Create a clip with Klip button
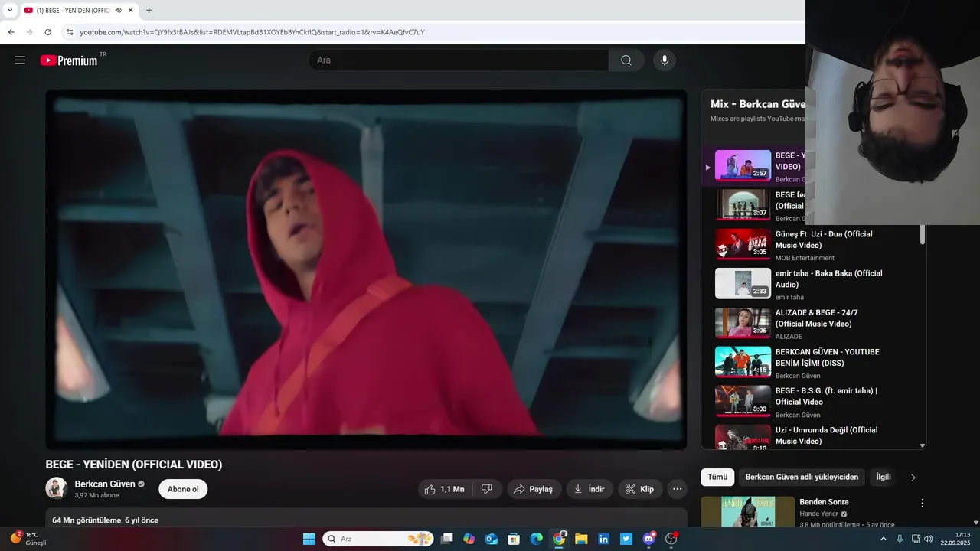This screenshot has width=980, height=551. 639,489
